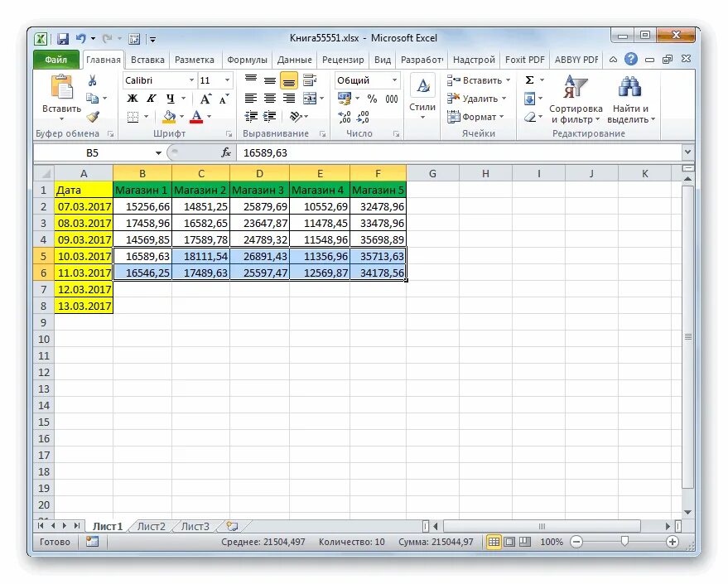Viewport: 728px width, 584px height.
Task: Click the Cut scissors icon
Action: tap(93, 80)
